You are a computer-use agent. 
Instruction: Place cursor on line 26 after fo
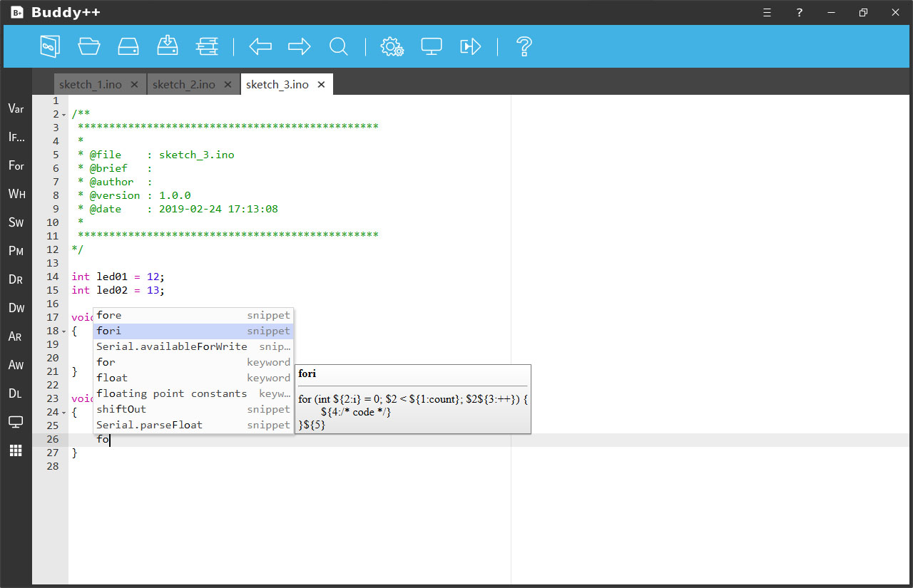pos(110,440)
